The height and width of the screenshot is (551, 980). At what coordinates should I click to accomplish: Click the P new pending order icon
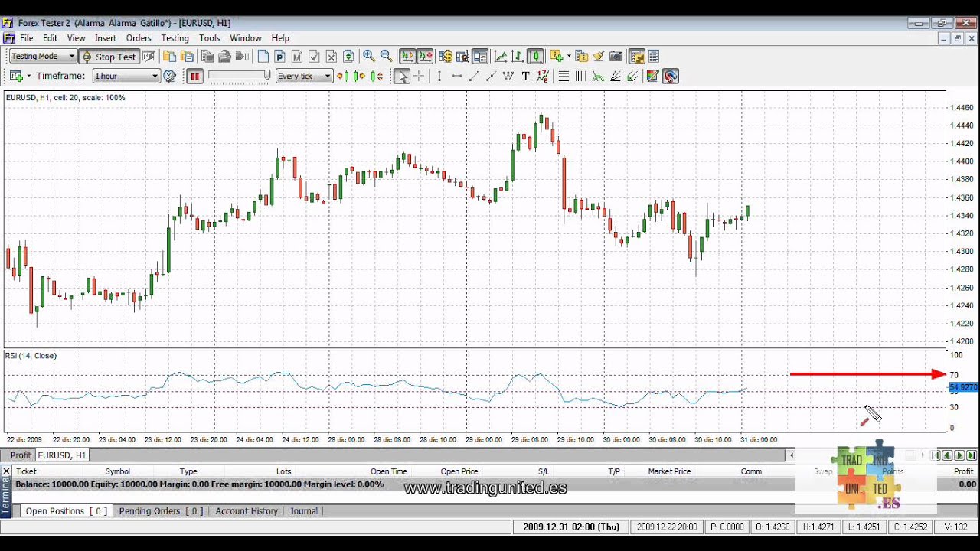point(279,56)
